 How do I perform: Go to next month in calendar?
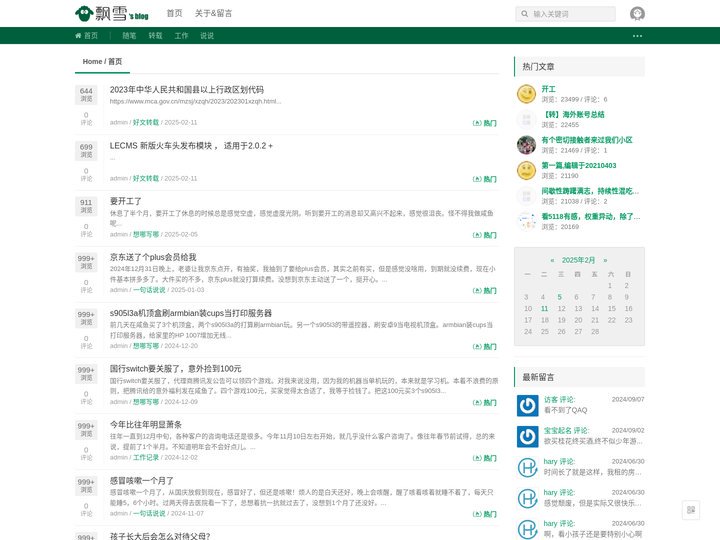(605, 260)
